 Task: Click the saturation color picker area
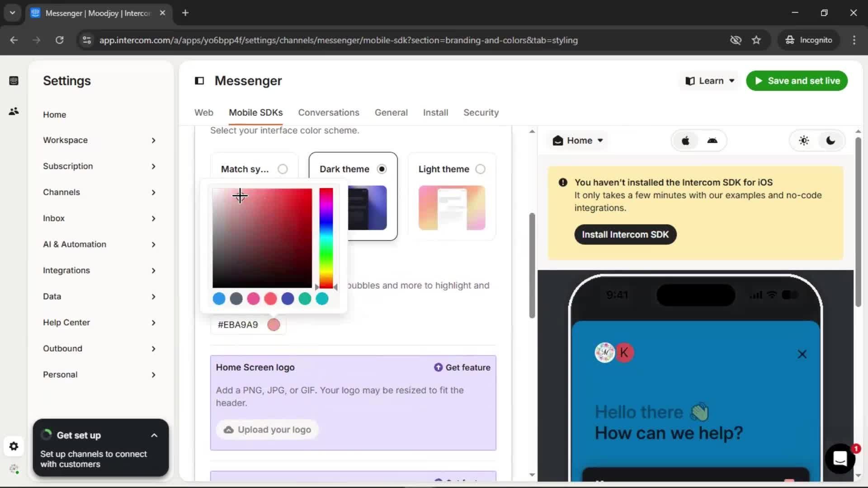[262, 238]
